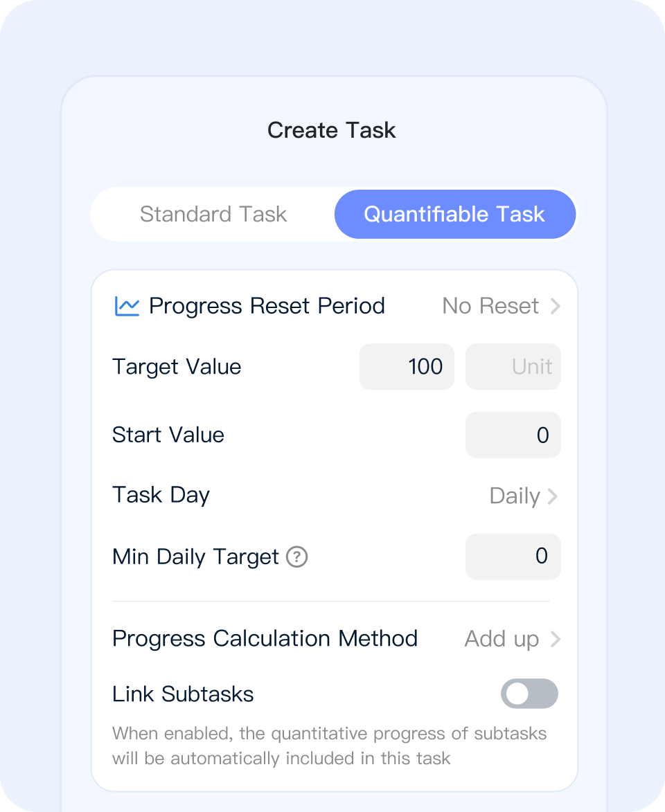
Task: Click the Unit input field
Action: tap(513, 367)
